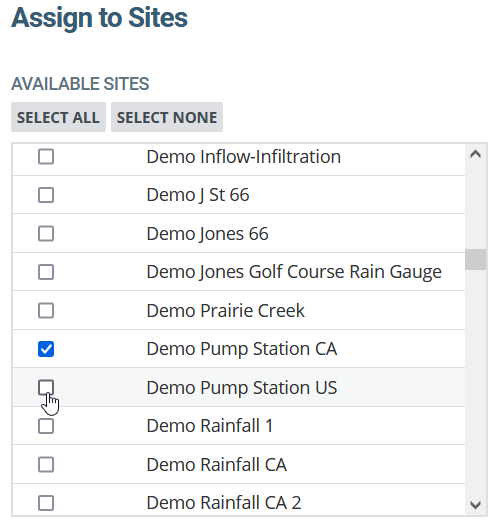Click the Demo Jones Golf Course Rain Gauge label
This screenshot has width=500, height=528.
click(x=294, y=272)
